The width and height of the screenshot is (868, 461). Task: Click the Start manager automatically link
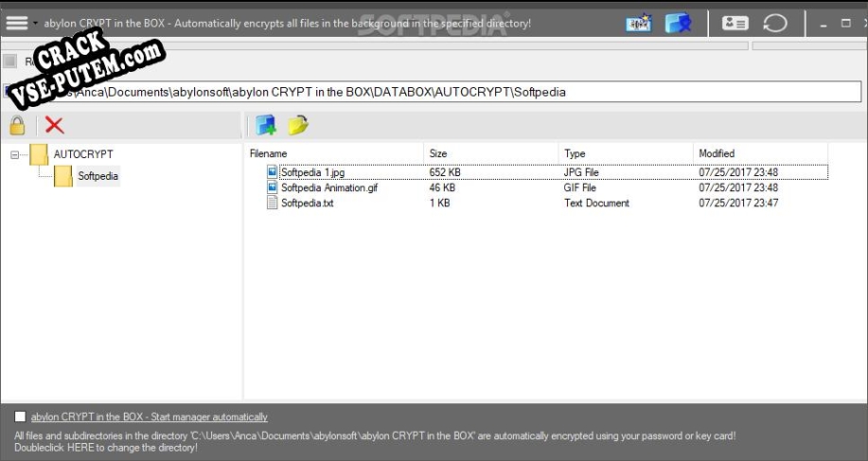pos(150,417)
